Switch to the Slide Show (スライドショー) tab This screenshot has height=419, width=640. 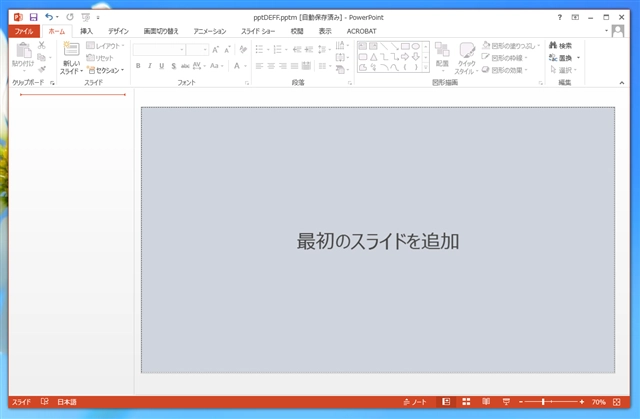click(258, 31)
